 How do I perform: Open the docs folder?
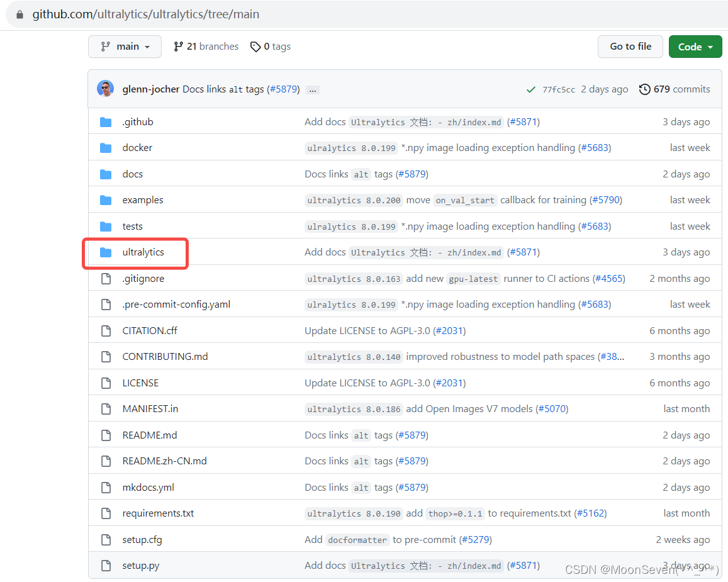(132, 174)
